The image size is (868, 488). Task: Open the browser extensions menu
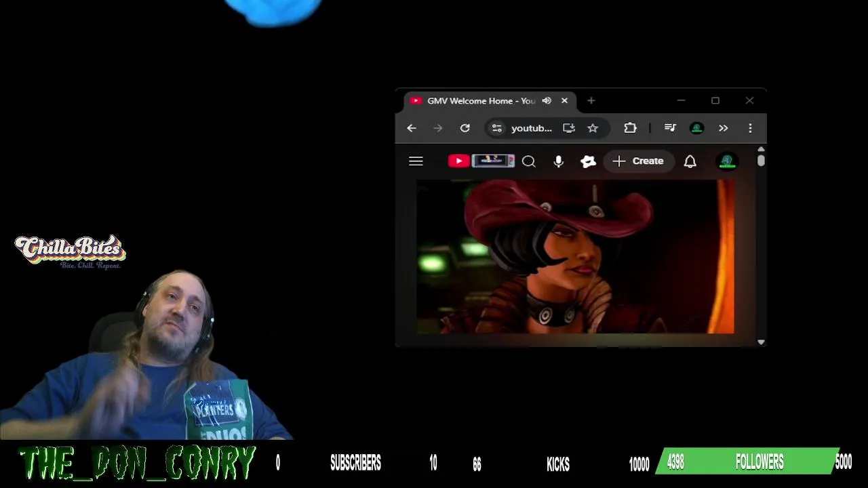630,128
